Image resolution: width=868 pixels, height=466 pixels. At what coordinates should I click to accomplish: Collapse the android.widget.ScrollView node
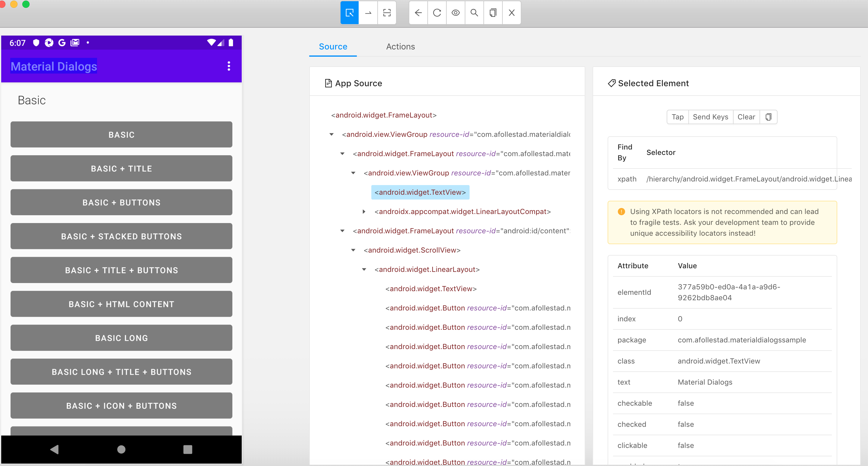tap(353, 250)
